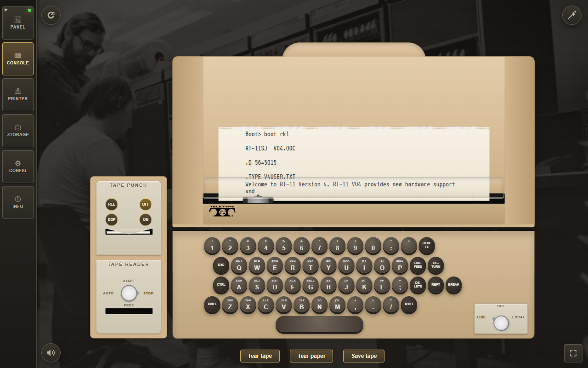Hit the RETURN key
Image resolution: width=588 pixels, height=368 pixels.
(435, 265)
